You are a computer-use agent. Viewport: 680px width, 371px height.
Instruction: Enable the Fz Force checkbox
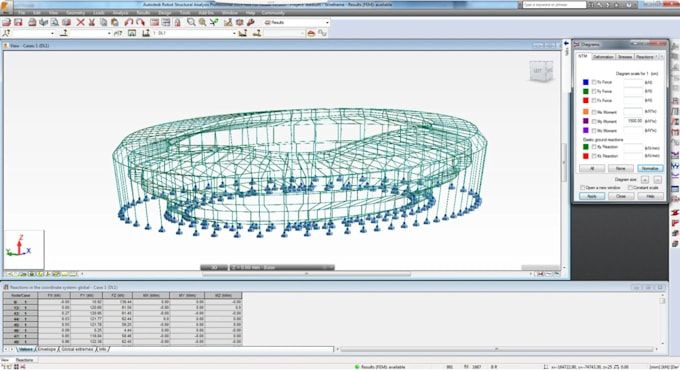594,100
